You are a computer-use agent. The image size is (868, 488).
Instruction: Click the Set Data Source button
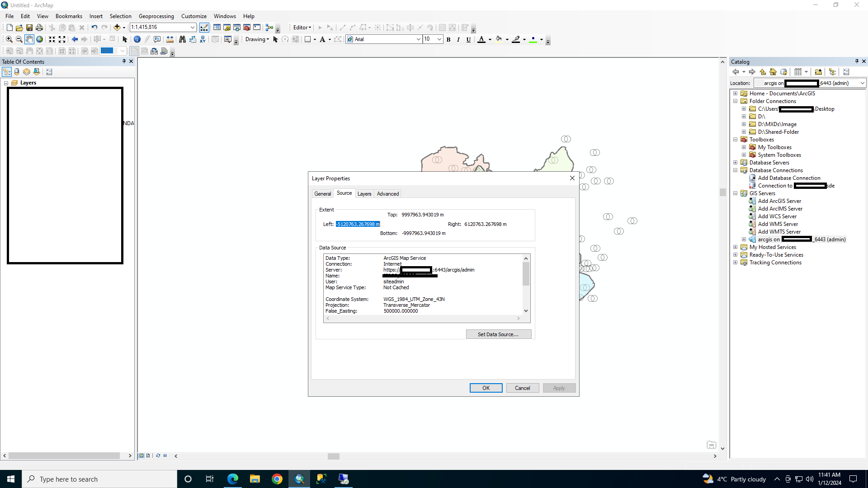(x=498, y=334)
